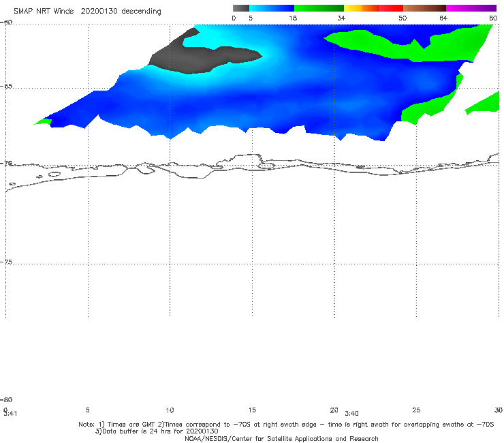504x443 pixels.
Task: Pick the brown 50–64 color bar segment
Action: click(424, 8)
